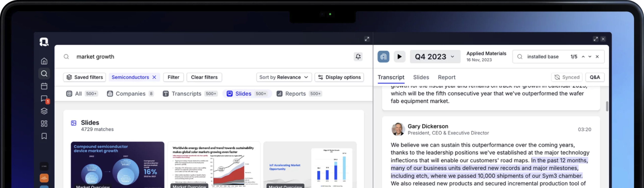
Task: Clear the installed base transcript search
Action: [x=597, y=57]
